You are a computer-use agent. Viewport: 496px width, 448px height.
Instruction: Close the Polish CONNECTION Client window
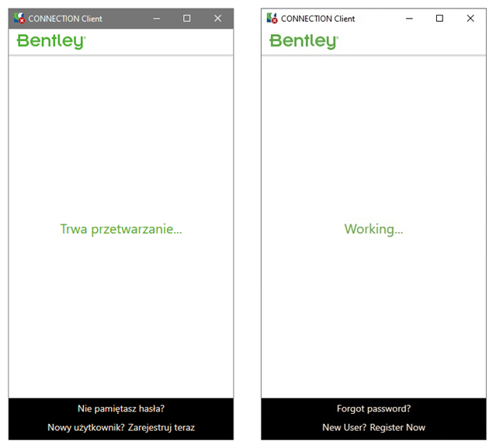coord(217,19)
